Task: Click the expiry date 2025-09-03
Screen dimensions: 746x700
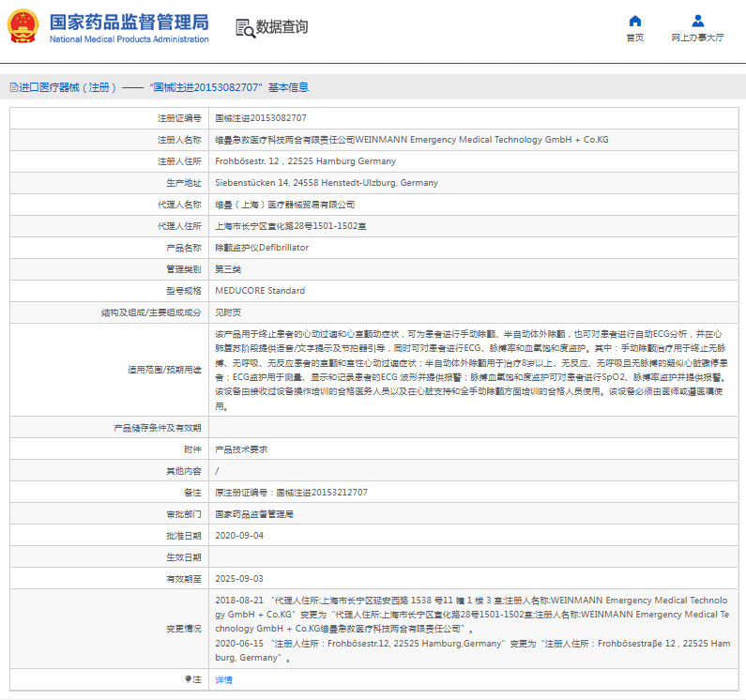Action: click(x=239, y=578)
